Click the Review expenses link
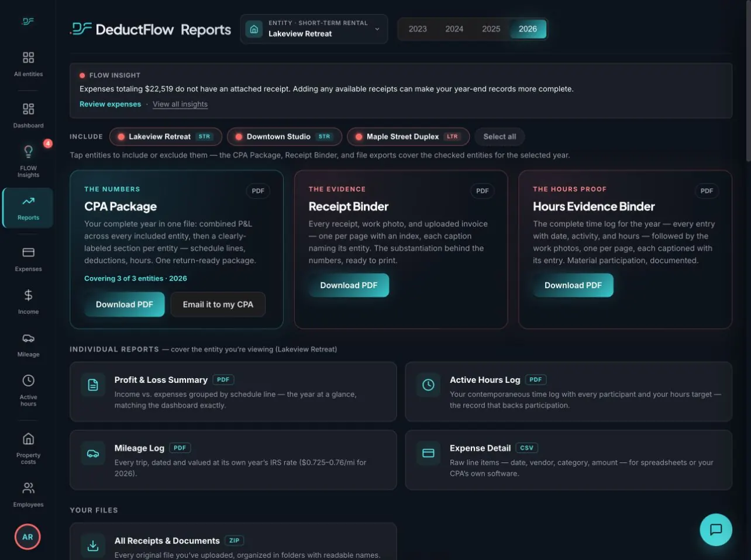Image resolution: width=751 pixels, height=560 pixels. click(x=111, y=104)
